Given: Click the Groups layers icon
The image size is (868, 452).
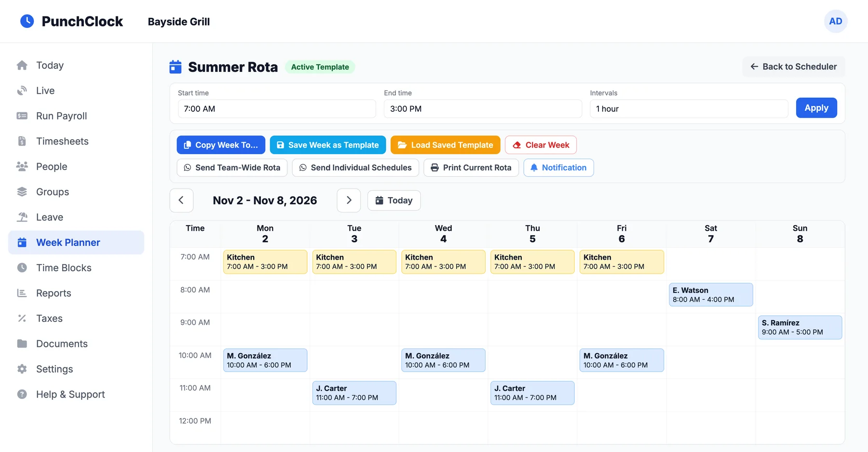Looking at the screenshot, I should click(22, 192).
